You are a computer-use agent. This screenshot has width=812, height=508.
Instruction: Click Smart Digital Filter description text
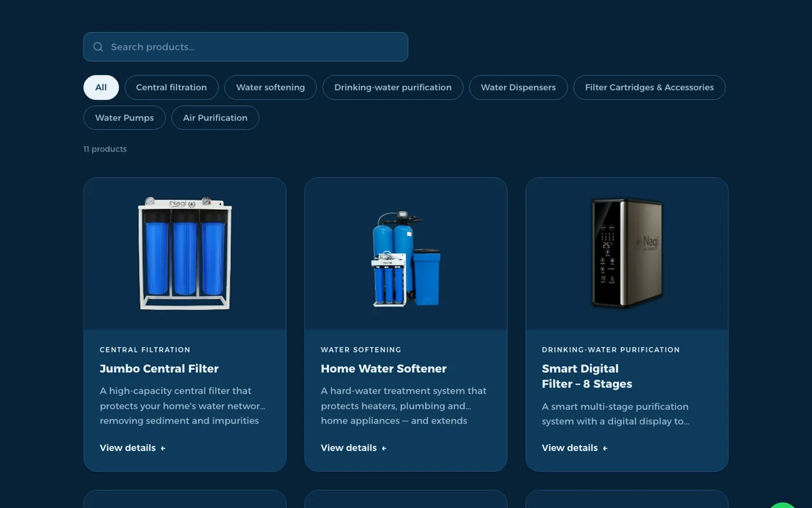point(615,414)
